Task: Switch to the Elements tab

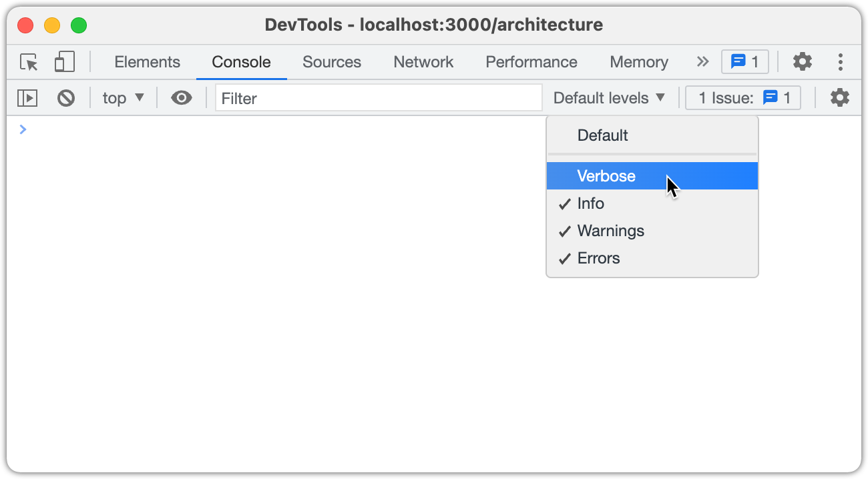Action: tap(147, 62)
